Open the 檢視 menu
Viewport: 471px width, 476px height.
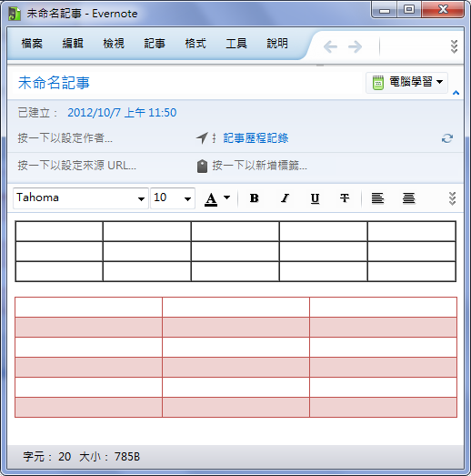point(114,44)
